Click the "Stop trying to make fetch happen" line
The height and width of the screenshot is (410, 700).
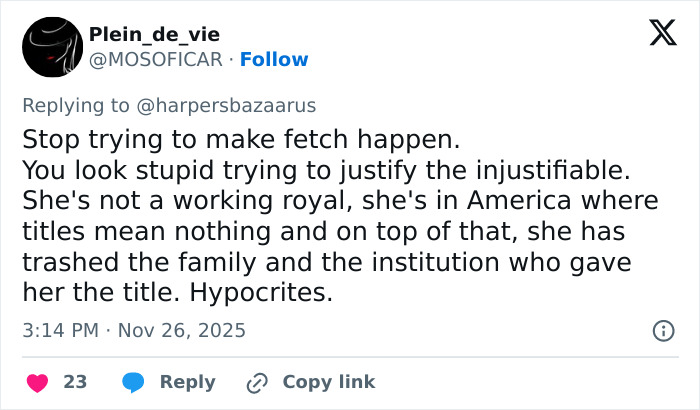coord(211,136)
